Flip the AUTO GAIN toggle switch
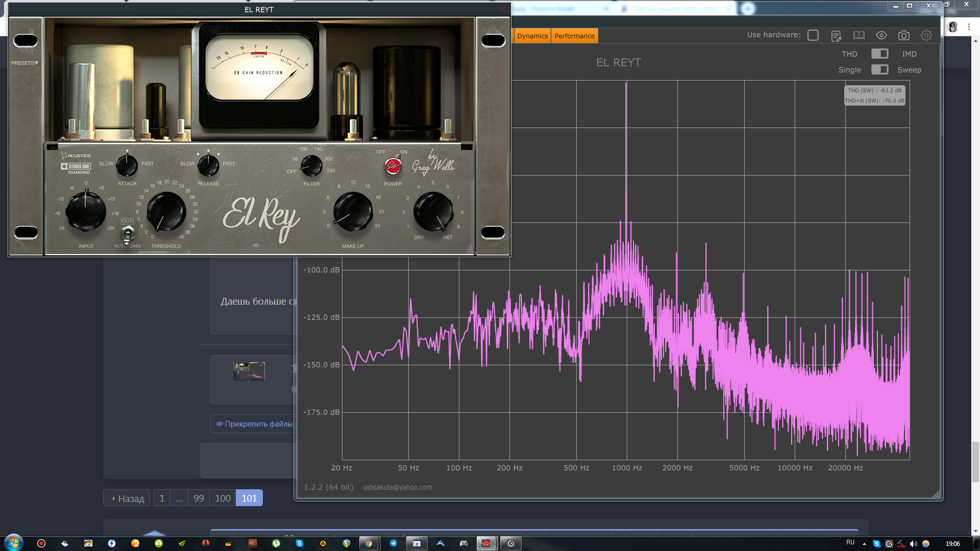Image resolution: width=980 pixels, height=551 pixels. tap(127, 234)
